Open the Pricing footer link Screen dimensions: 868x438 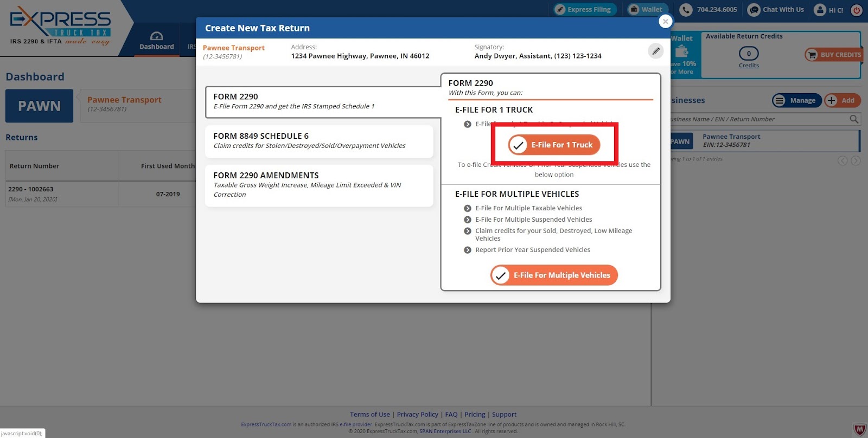pyautogui.click(x=475, y=415)
